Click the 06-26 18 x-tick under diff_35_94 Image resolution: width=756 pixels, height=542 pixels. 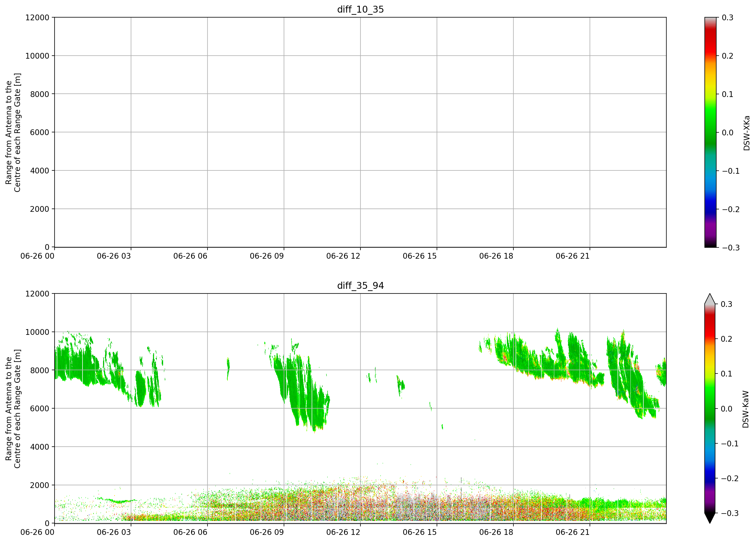496,532
